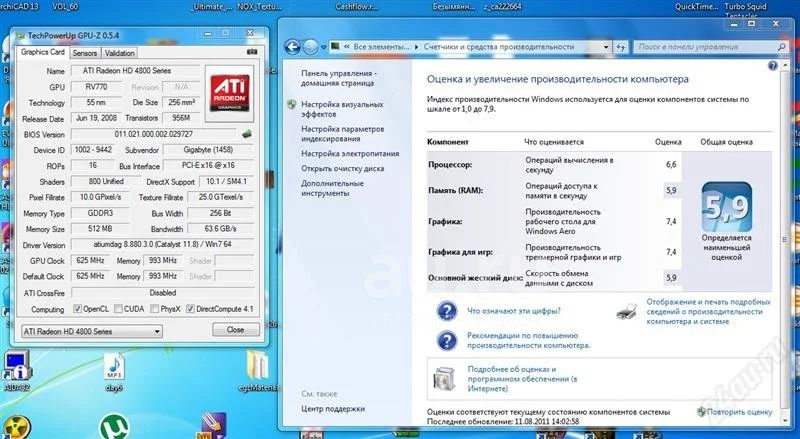This screenshot has height=439, width=800.
Task: Click the forward arrow in Control Panel
Action: click(x=310, y=47)
